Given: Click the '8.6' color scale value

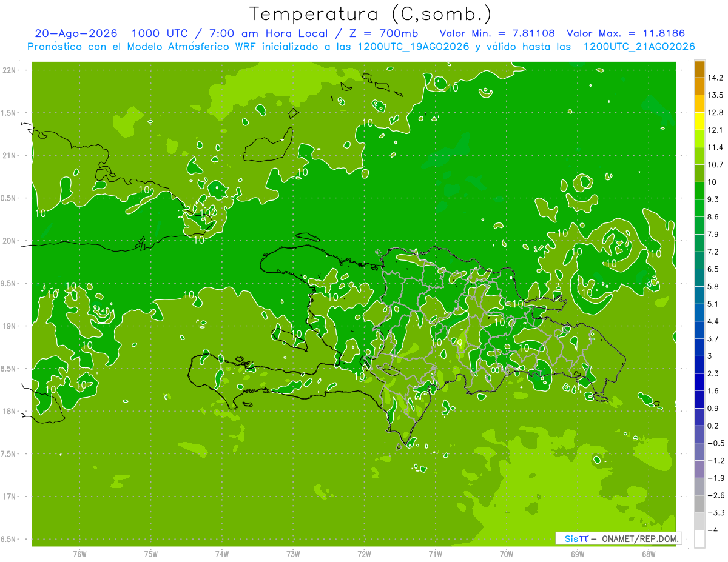Looking at the screenshot, I should pos(713,217).
